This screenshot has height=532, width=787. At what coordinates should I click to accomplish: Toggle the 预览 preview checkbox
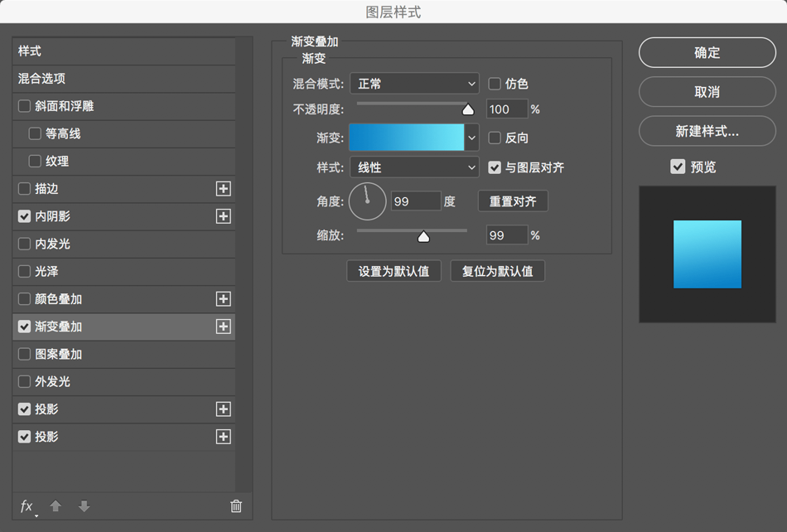pos(678,167)
